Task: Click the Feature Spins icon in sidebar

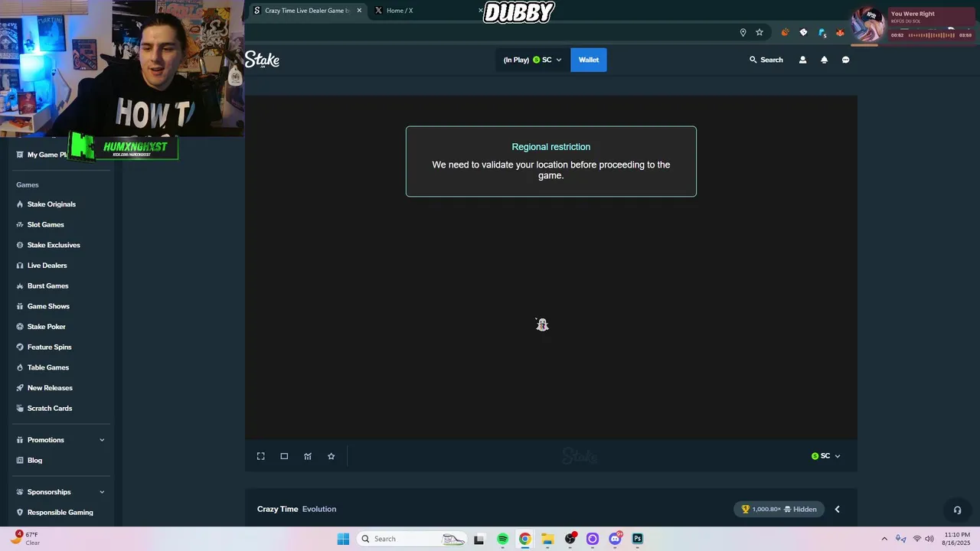Action: point(20,347)
